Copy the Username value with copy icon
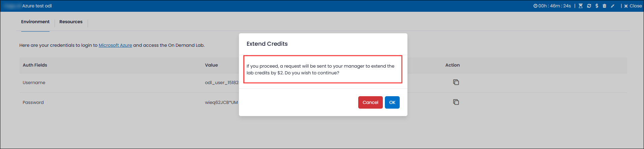Screen dimensions: 644x149 coord(456,82)
